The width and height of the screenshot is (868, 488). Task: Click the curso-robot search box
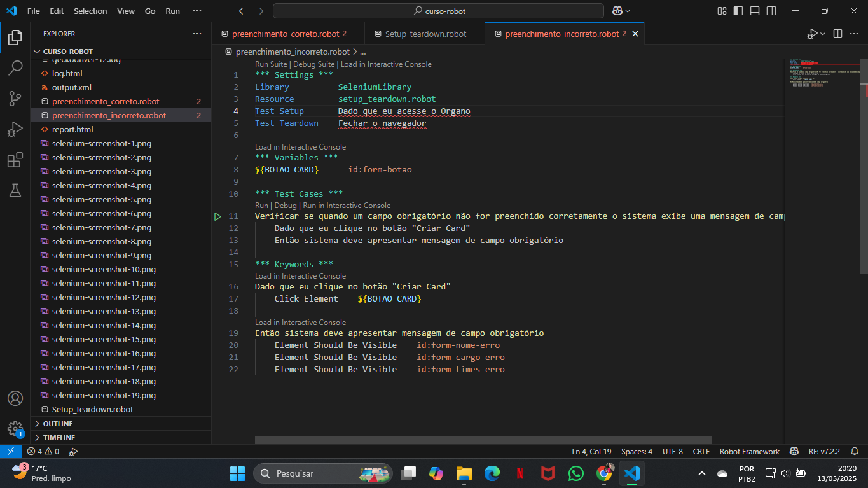(438, 11)
